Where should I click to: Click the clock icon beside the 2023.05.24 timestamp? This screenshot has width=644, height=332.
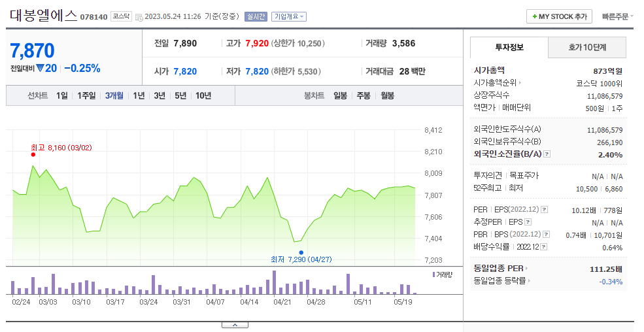tap(139, 17)
